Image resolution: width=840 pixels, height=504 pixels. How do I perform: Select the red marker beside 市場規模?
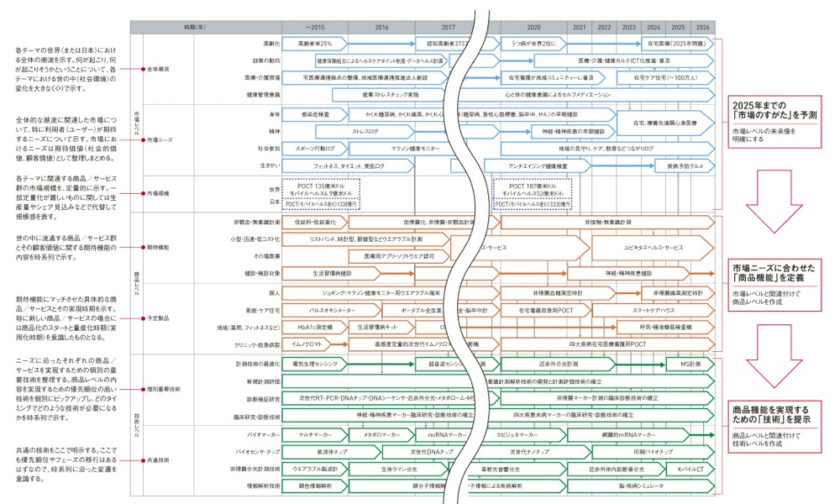tap(144, 192)
